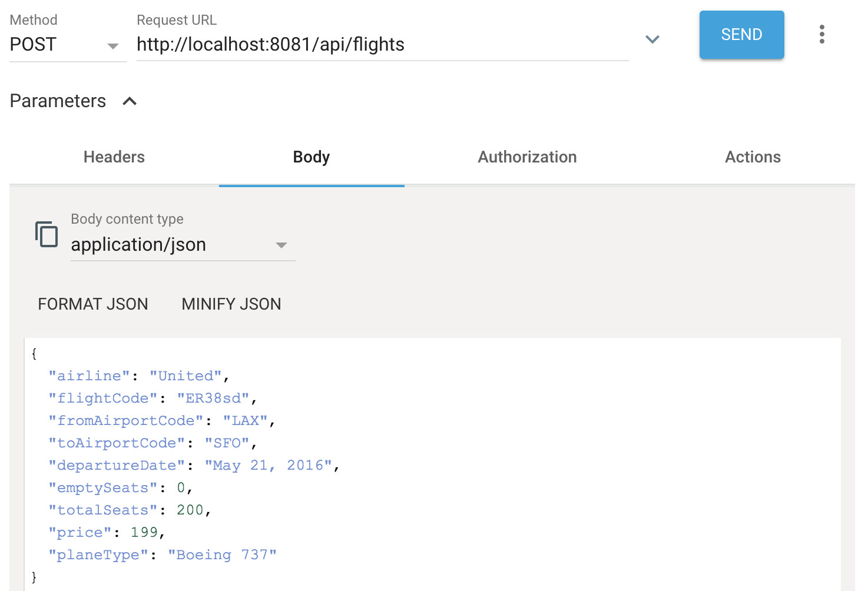Switch to the Headers tab
Screen dimensions: 868x591
114,157
